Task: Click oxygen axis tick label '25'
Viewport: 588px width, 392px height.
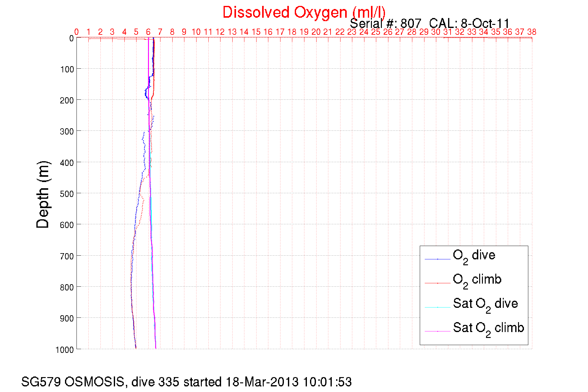Action: coord(376,32)
